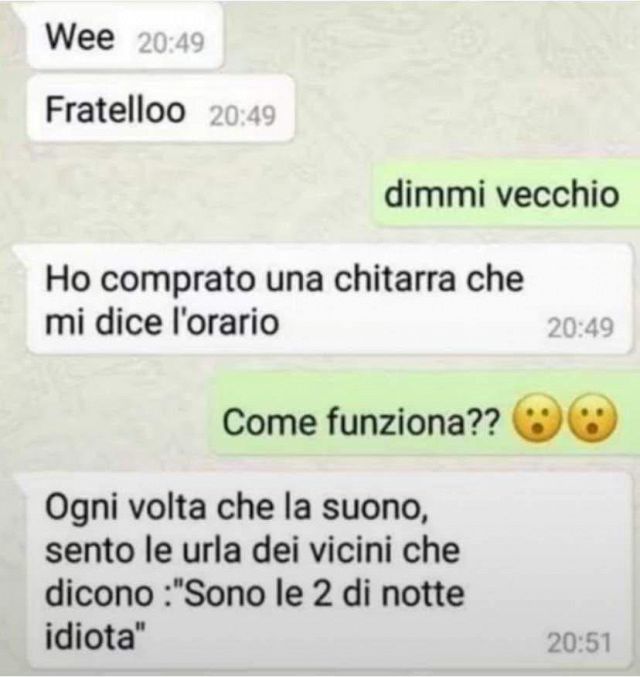Click empty chat background right of "Fratelloo"

(453, 108)
